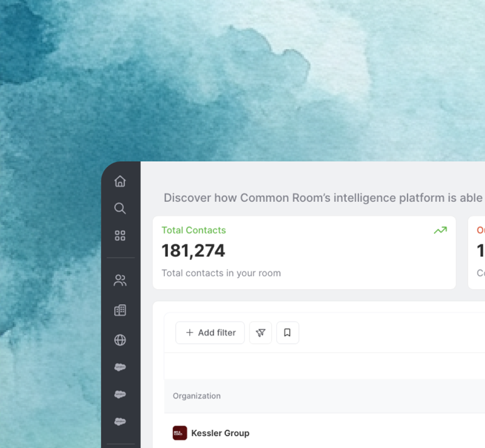Image resolution: width=485 pixels, height=448 pixels.
Task: Open the Kessler Group organization name
Action: (x=220, y=433)
